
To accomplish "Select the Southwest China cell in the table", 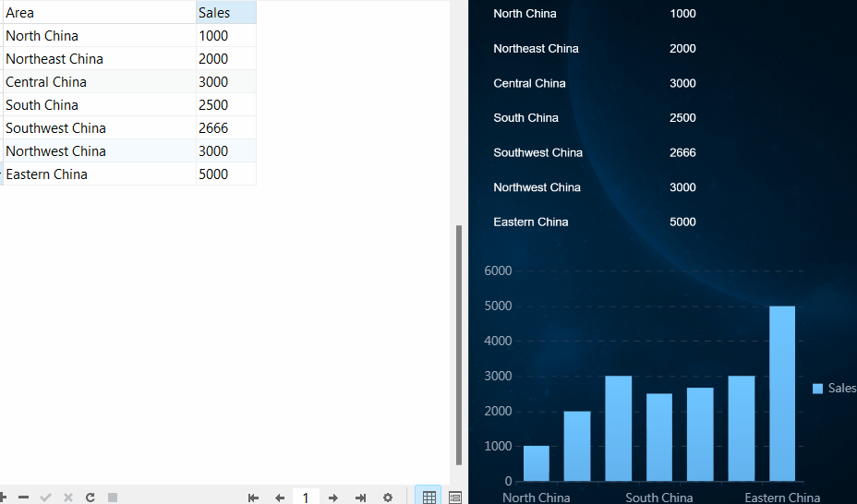I will [x=100, y=127].
